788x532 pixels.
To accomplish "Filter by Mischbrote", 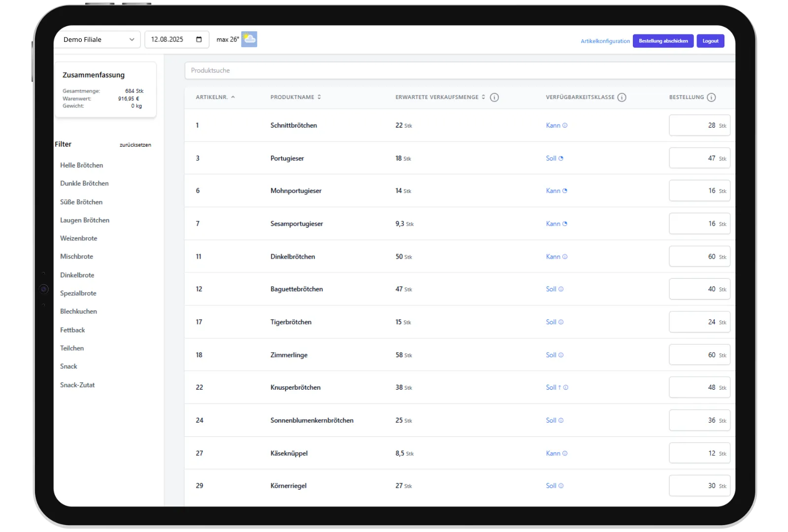I will [x=76, y=257].
